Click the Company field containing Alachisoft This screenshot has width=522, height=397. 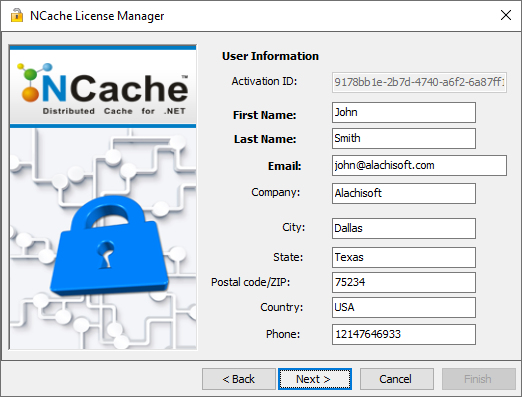(404, 193)
